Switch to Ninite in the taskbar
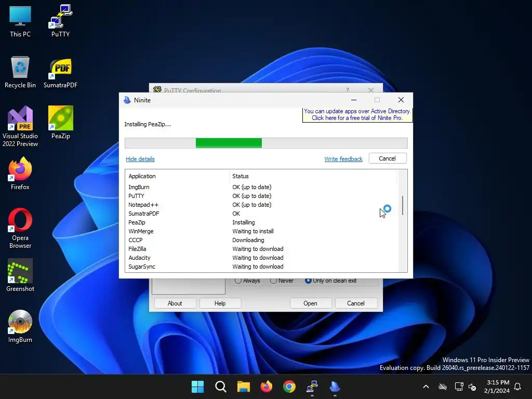 click(x=335, y=387)
